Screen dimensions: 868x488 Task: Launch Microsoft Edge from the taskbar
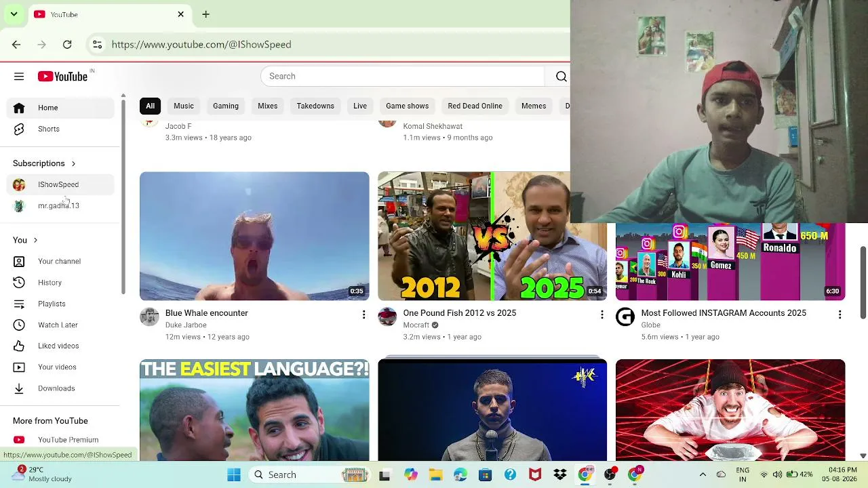(x=460, y=475)
